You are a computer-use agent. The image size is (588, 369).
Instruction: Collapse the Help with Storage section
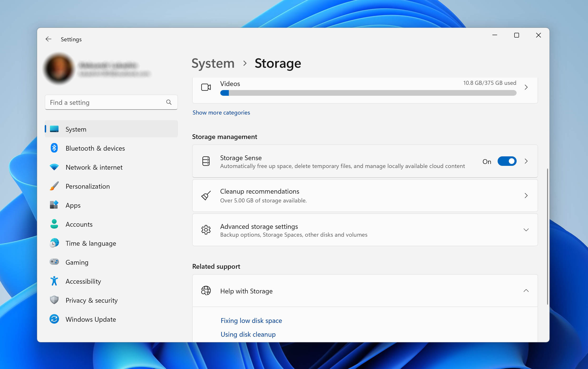526,291
